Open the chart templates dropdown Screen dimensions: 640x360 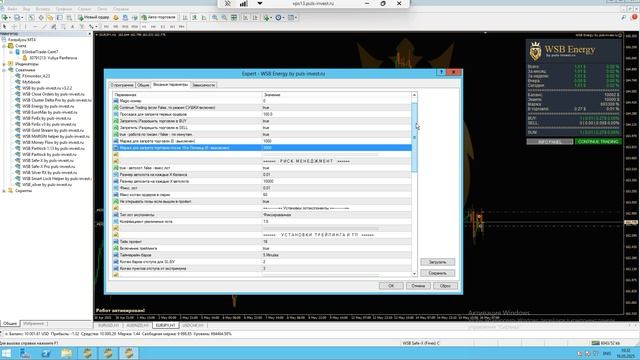pyautogui.click(x=292, y=18)
